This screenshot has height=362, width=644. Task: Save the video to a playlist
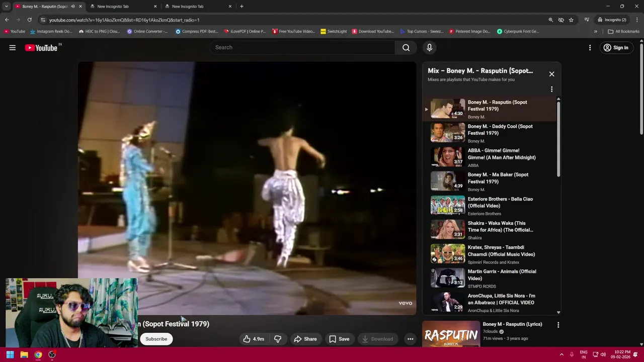click(x=339, y=339)
